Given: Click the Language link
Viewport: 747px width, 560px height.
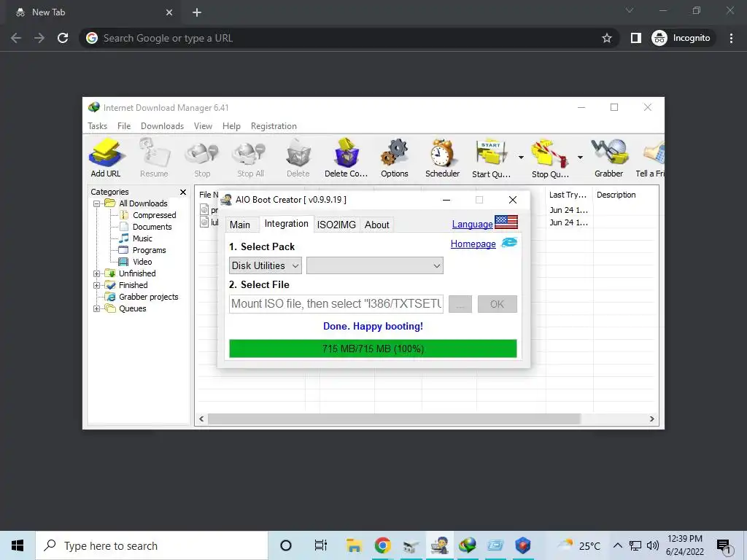Looking at the screenshot, I should pyautogui.click(x=472, y=225).
